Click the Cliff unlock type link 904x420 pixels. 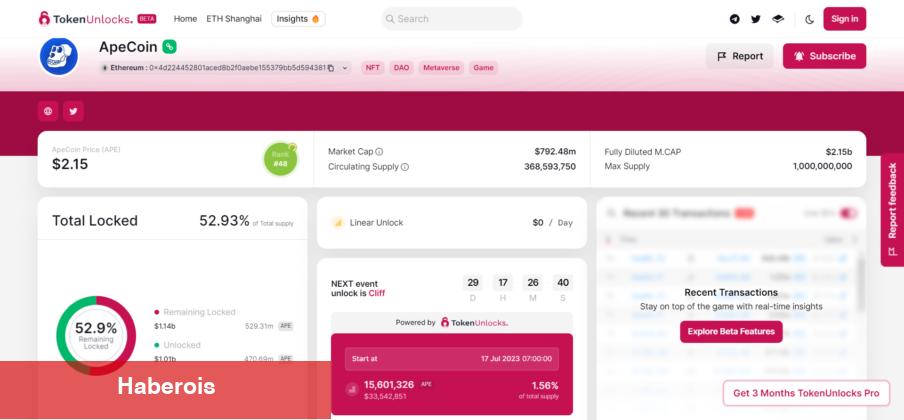click(x=376, y=293)
